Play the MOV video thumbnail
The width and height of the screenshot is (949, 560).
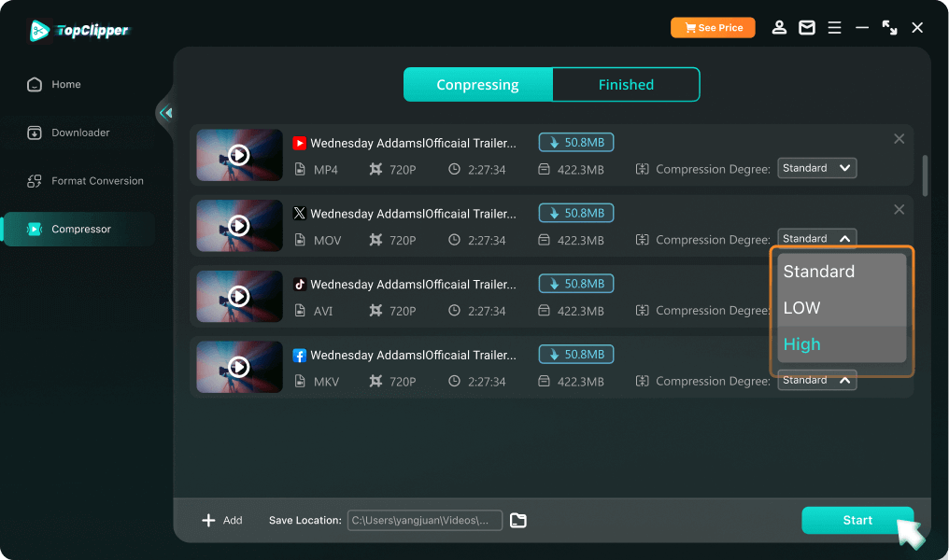(x=239, y=226)
